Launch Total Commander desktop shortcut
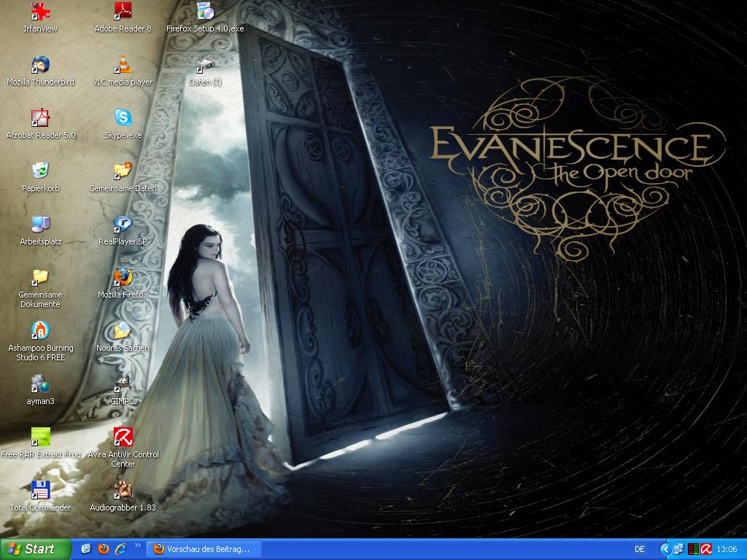This screenshot has width=747, height=560. pos(41,491)
